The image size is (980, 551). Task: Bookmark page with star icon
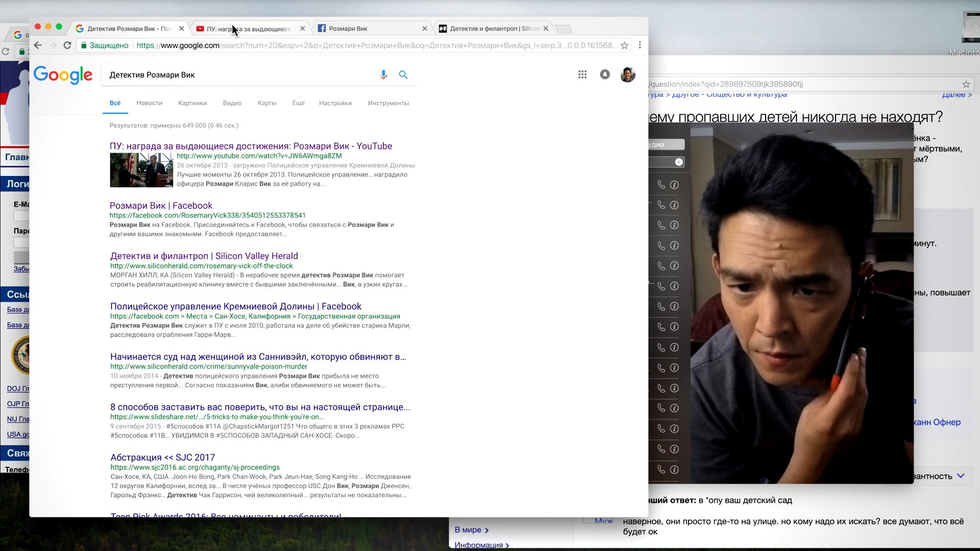(624, 45)
